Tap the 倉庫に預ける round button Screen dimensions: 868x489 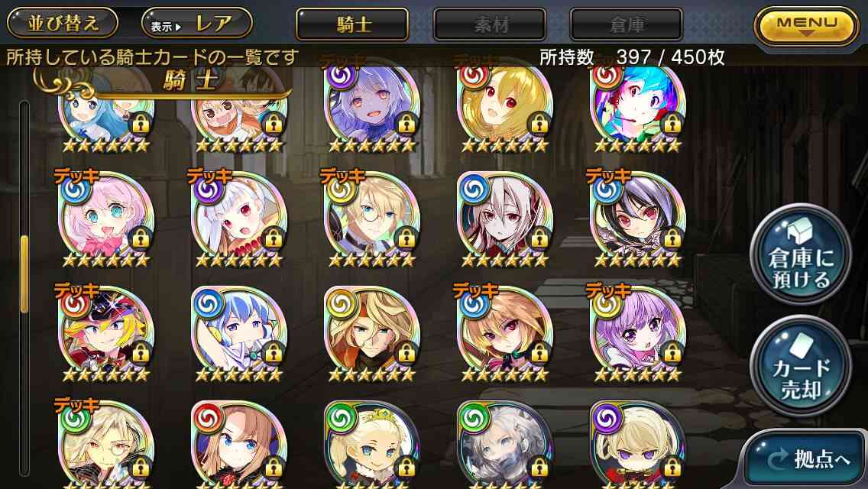[x=801, y=254]
